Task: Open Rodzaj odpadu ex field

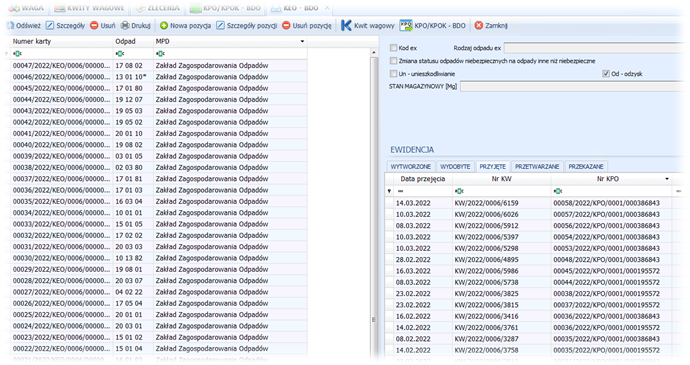Action: click(594, 48)
